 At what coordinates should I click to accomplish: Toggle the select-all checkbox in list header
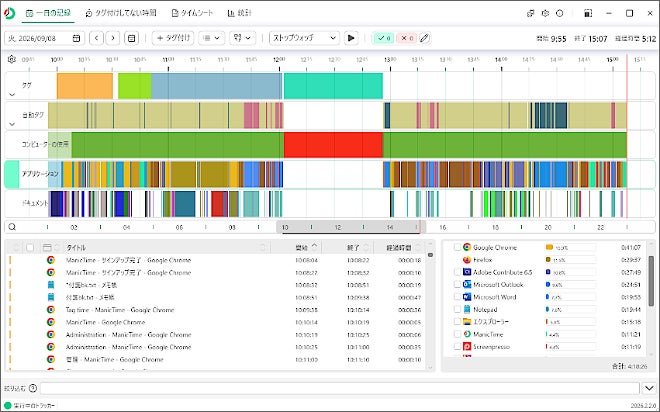(30, 247)
